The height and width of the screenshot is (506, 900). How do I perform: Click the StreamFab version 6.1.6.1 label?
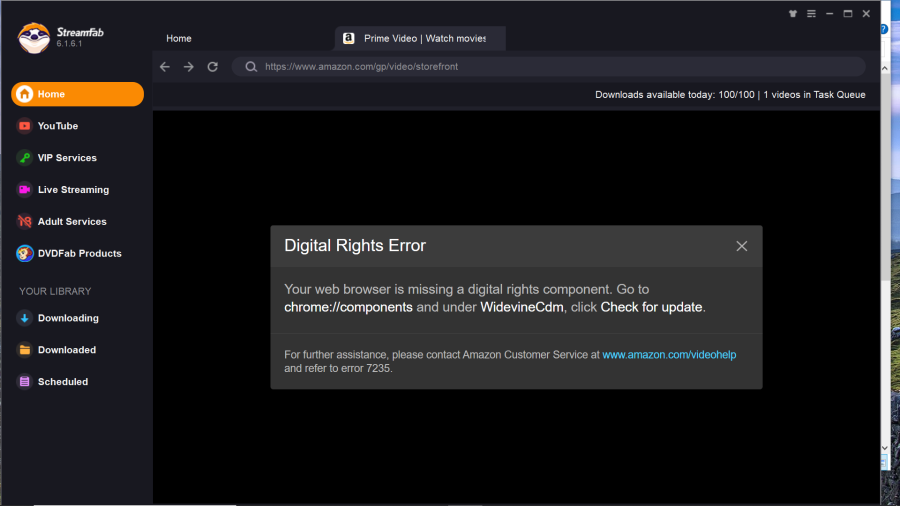coord(69,44)
